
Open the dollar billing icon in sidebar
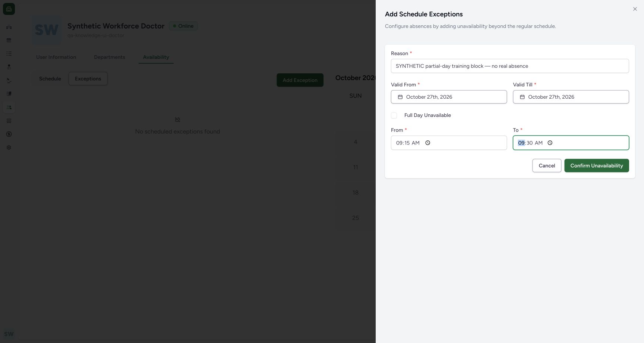click(x=9, y=134)
